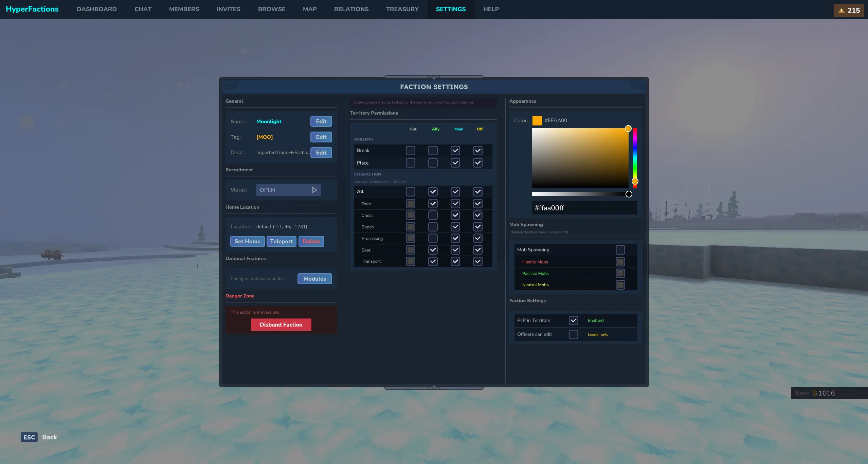Enable Officers can edit checkbox

point(573,334)
